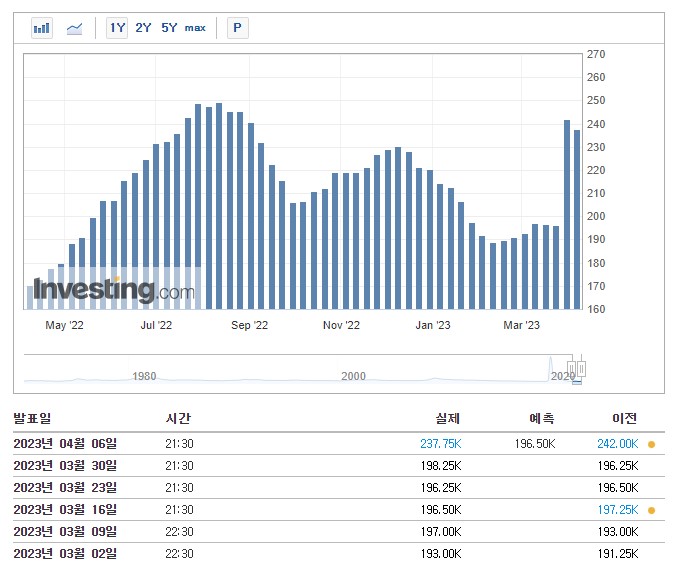
Task: Click the tallest rightmost spike bar near 240
Action: pyautogui.click(x=567, y=215)
